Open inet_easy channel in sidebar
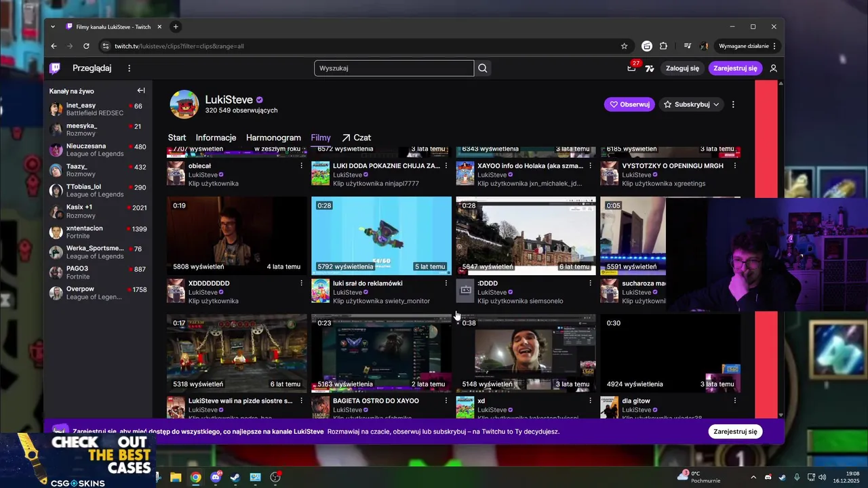The width and height of the screenshot is (868, 488). 99,109
